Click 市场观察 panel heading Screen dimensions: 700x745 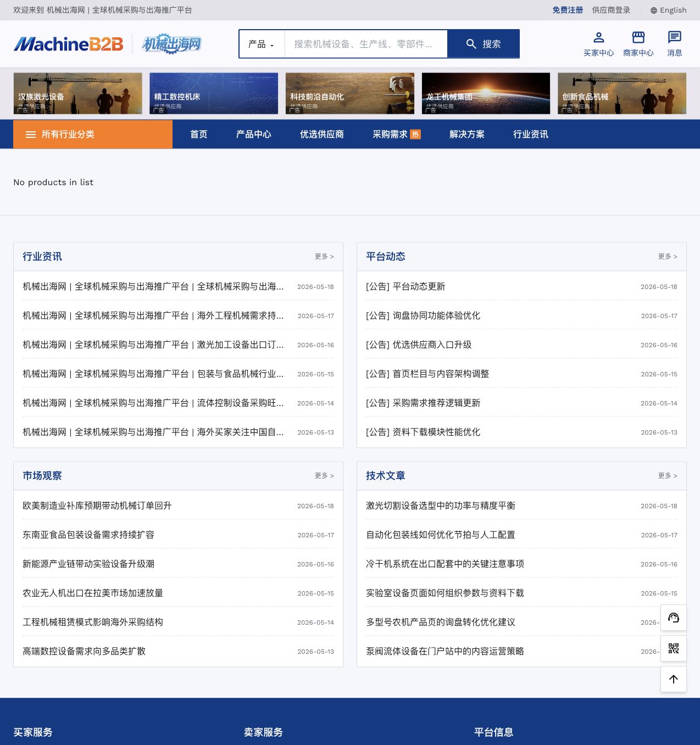click(x=42, y=476)
